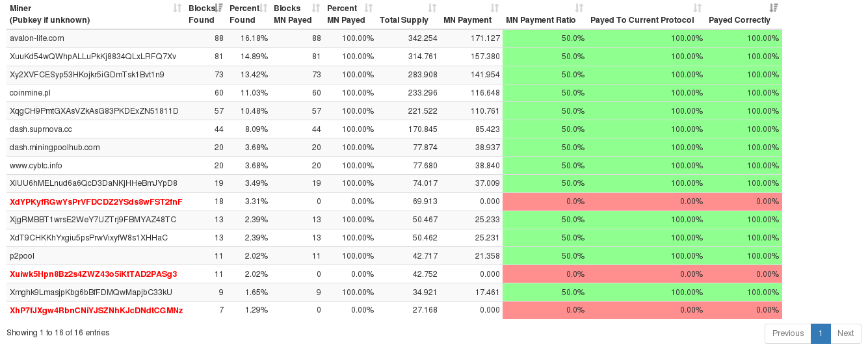Select Total Supply value 69.913
Image resolution: width=868 pixels, height=349 pixels.
pos(425,202)
